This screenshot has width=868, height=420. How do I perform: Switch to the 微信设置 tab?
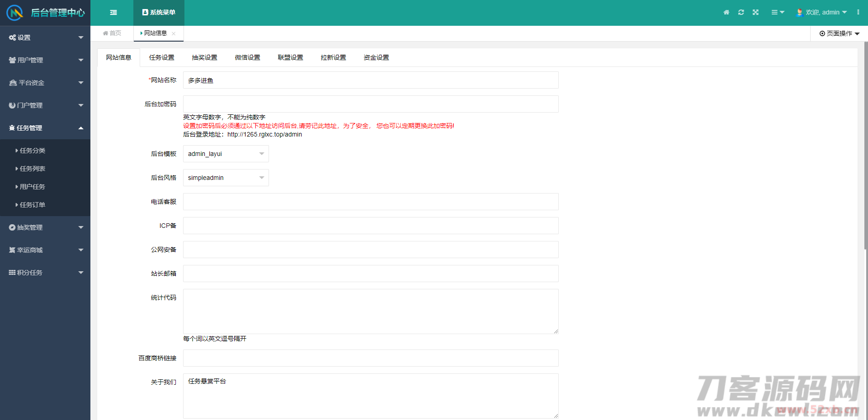(x=247, y=57)
